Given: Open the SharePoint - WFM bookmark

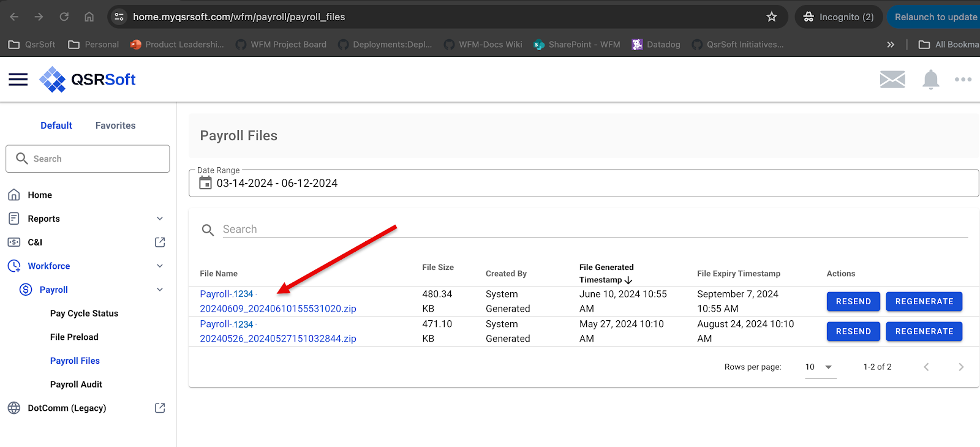Looking at the screenshot, I should point(577,45).
